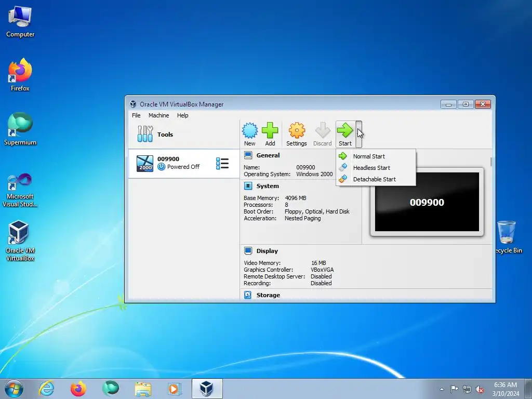Viewport: 532px width, 399px height.
Task: Click the Powered Off status icon
Action: pyautogui.click(x=162, y=167)
